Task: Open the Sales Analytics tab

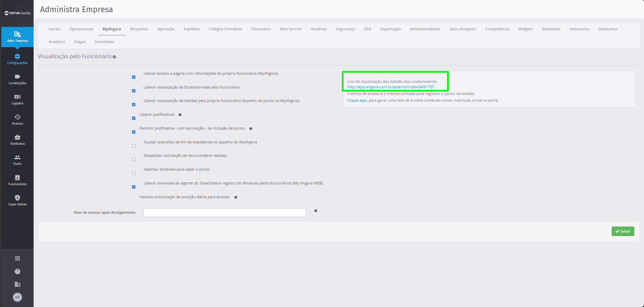Action: 463,29
